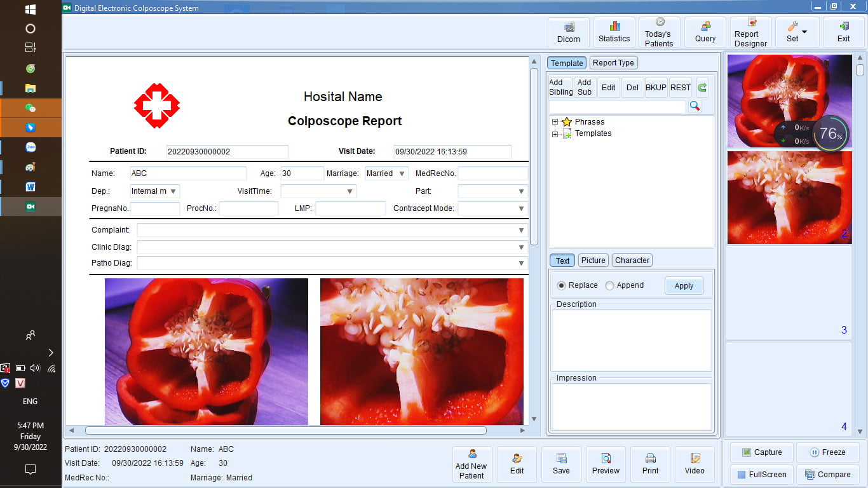
Task: Click the green refresh template icon
Action: (x=702, y=88)
